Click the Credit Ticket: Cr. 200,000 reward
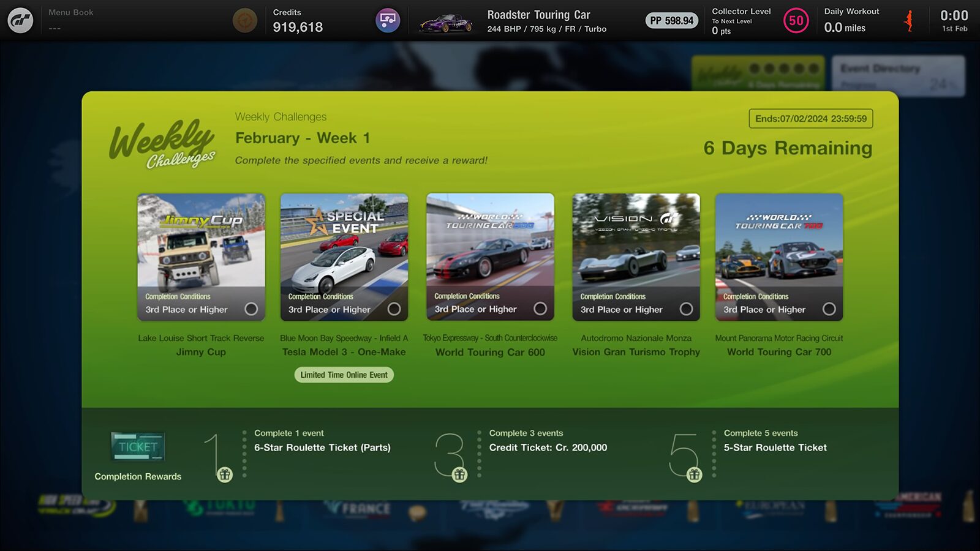The width and height of the screenshot is (980, 551). [548, 448]
